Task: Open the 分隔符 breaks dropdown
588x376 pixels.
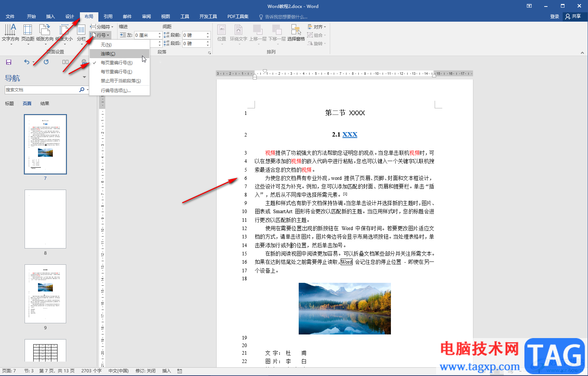Action: [102, 27]
